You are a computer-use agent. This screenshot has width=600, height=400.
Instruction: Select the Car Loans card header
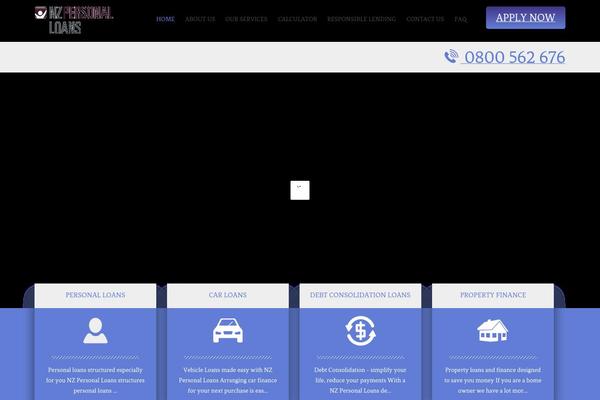(x=228, y=295)
